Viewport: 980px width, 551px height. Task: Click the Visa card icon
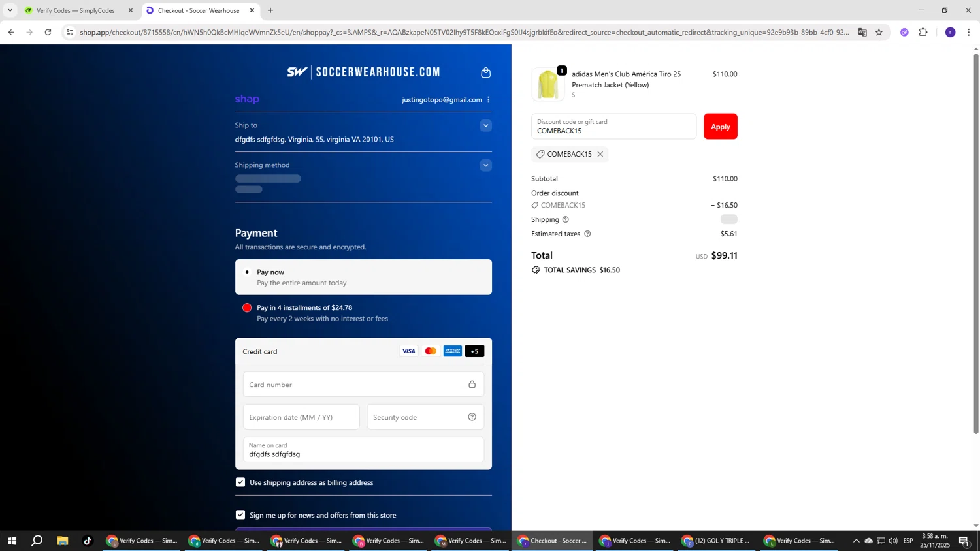pyautogui.click(x=408, y=351)
